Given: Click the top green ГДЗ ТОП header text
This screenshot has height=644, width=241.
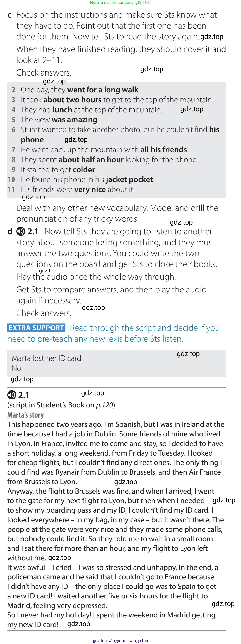Looking at the screenshot, I should coord(120,2).
